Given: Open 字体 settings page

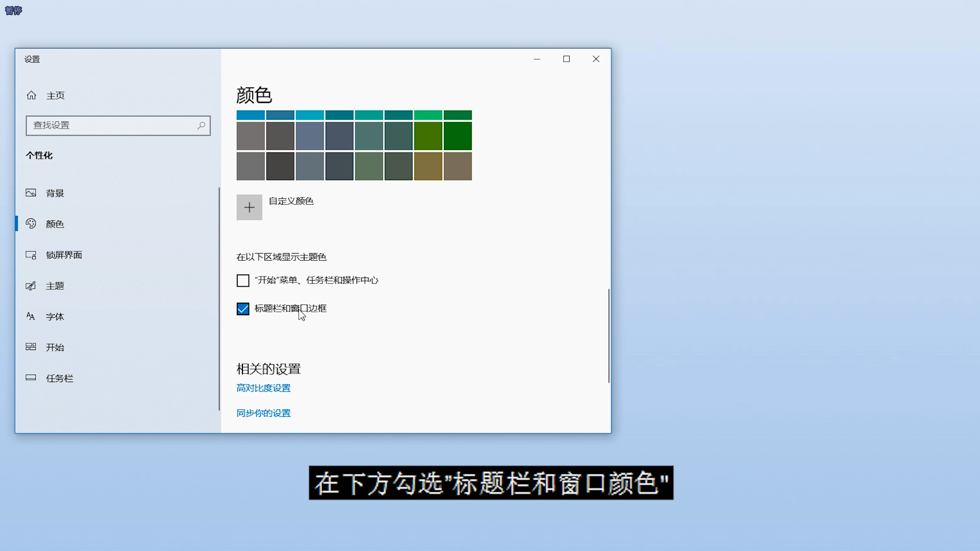Looking at the screenshot, I should (118, 317).
